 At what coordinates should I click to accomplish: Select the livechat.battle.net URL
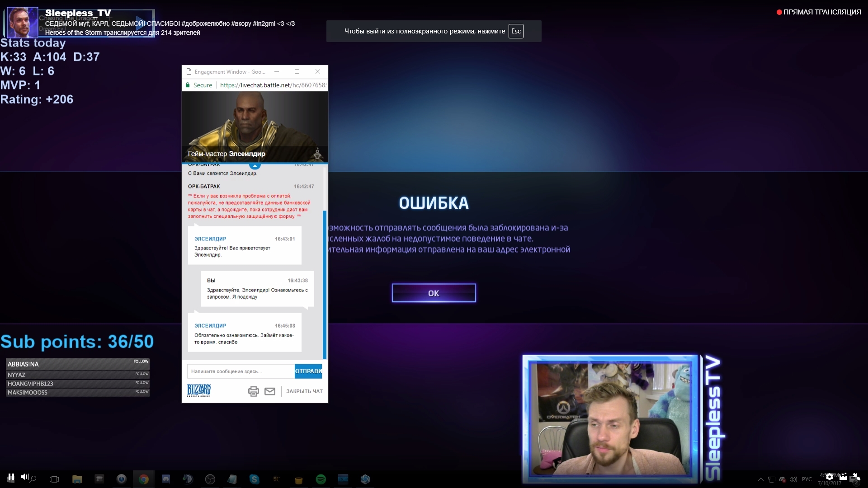click(x=273, y=85)
